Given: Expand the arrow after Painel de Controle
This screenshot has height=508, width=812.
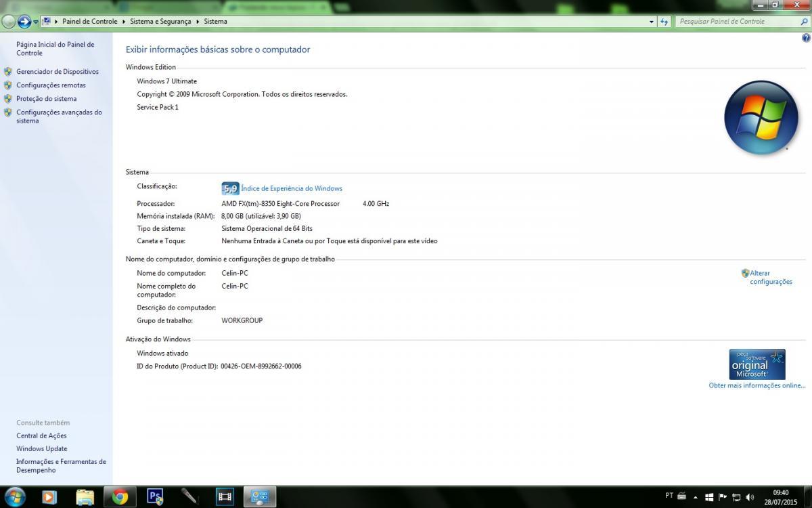Looking at the screenshot, I should click(124, 22).
